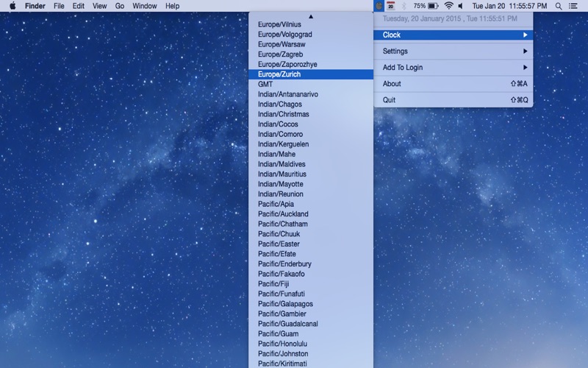The height and width of the screenshot is (368, 588).
Task: Select Pacific/Chuuk timezone
Action: click(x=311, y=234)
